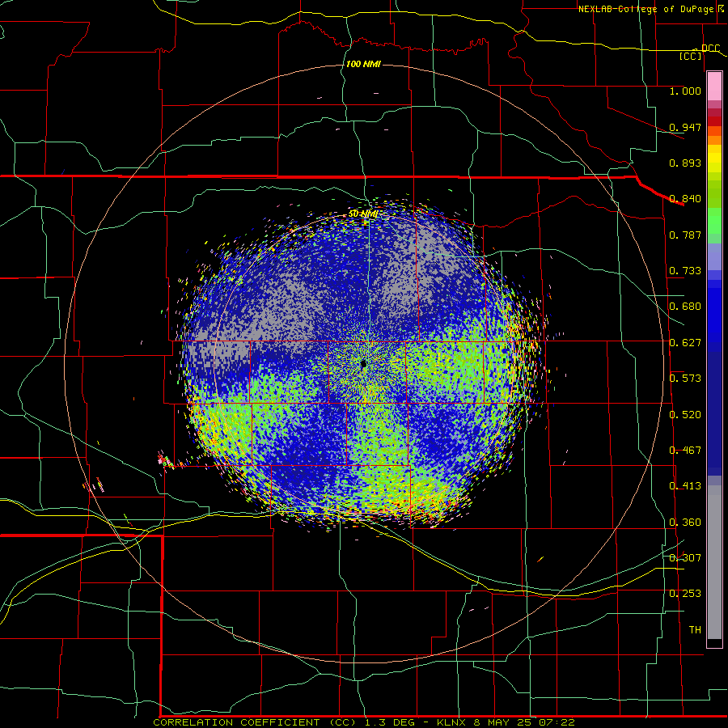The image size is (728, 728).
Task: Click the CORRELATION COEFFICIENT caption text
Action: tap(236, 722)
